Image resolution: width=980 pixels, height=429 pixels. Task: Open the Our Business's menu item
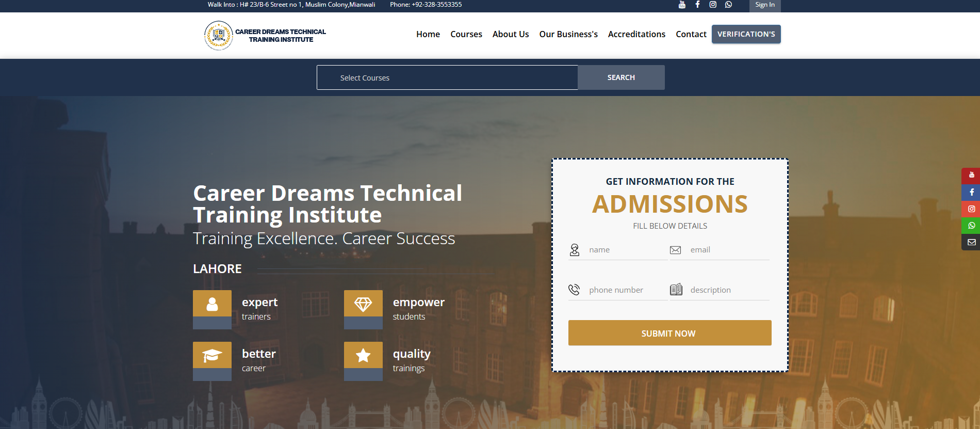(x=568, y=34)
